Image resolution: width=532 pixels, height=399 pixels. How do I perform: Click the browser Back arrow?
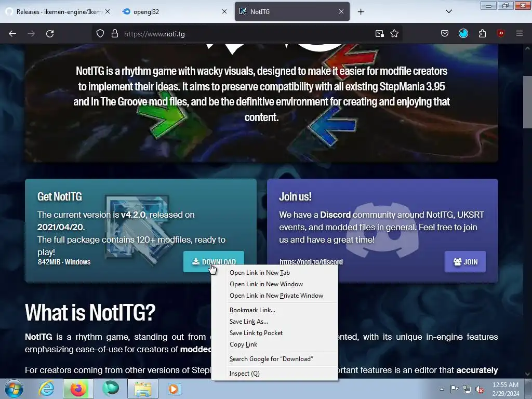pyautogui.click(x=12, y=34)
